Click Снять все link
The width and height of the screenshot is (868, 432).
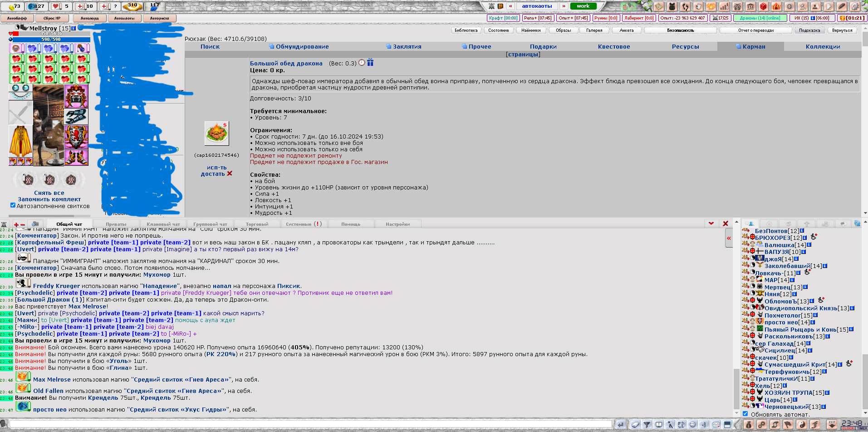[x=49, y=193]
